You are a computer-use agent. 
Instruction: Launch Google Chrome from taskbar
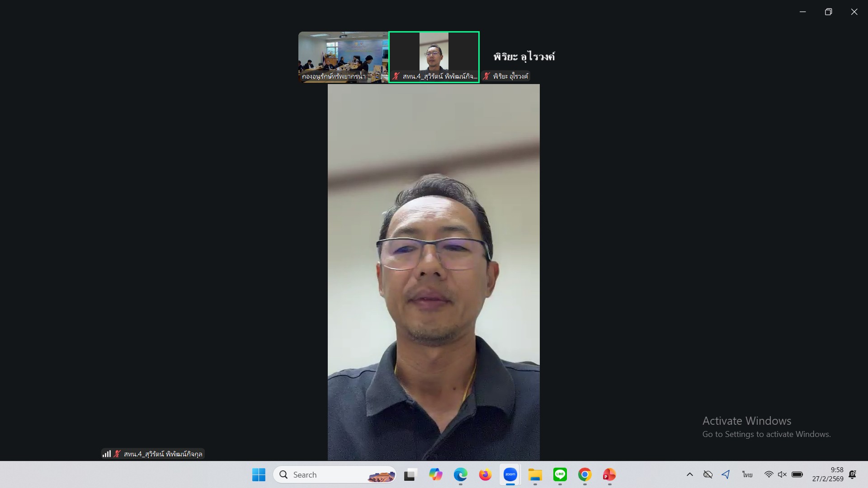coord(585,474)
